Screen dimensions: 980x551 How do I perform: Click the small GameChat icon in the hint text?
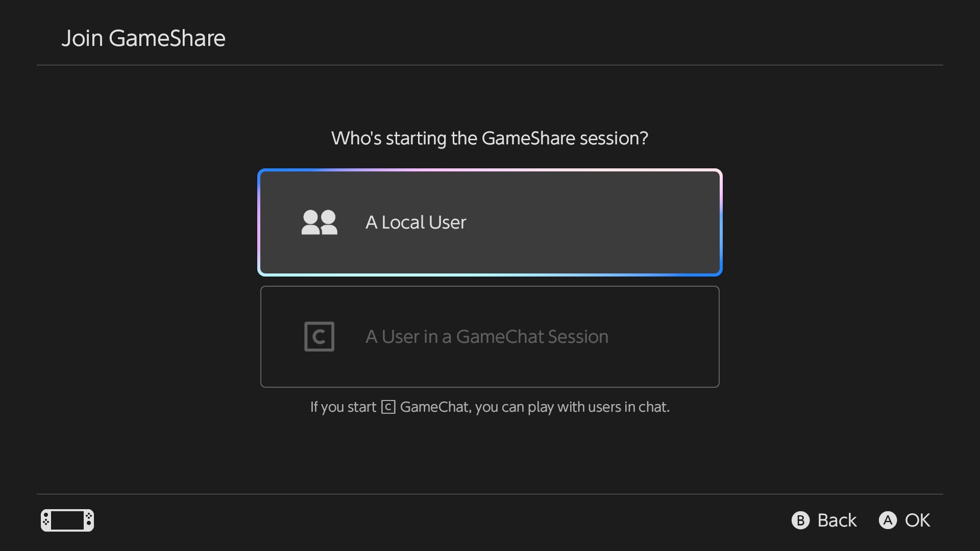point(388,407)
